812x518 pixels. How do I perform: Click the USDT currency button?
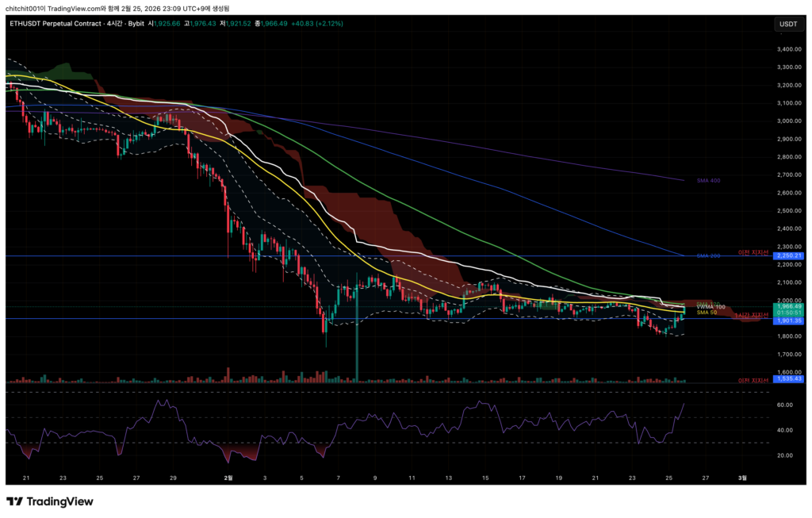(x=788, y=24)
